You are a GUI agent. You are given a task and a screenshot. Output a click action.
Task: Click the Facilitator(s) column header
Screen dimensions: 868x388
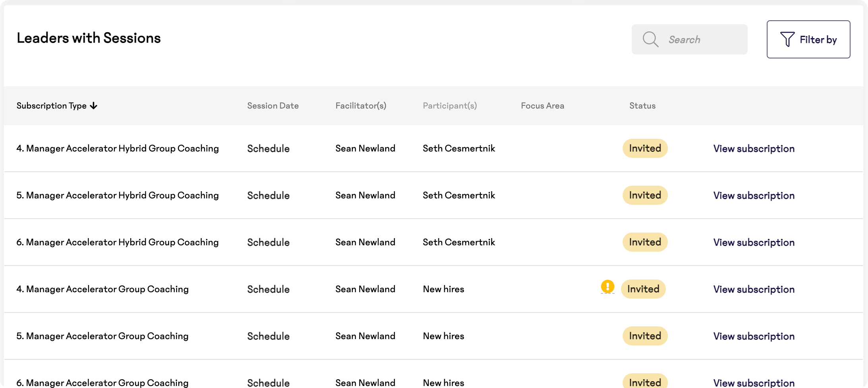point(361,106)
